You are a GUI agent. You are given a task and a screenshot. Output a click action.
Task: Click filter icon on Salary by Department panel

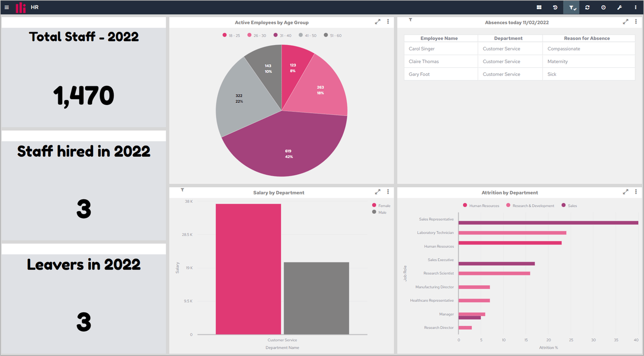point(182,190)
